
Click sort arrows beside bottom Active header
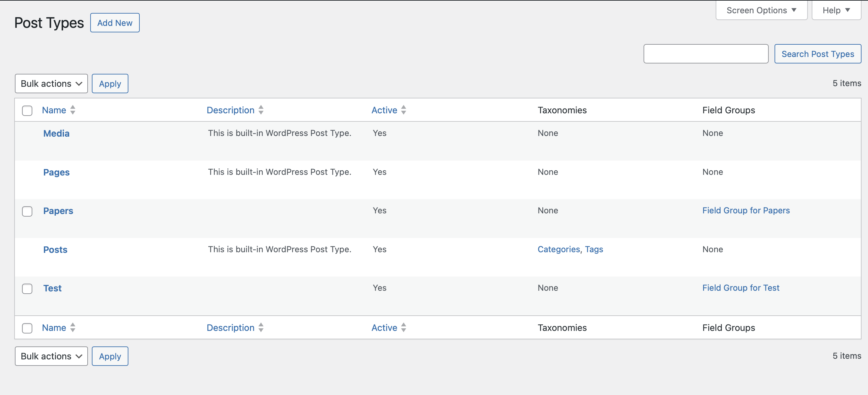(403, 328)
